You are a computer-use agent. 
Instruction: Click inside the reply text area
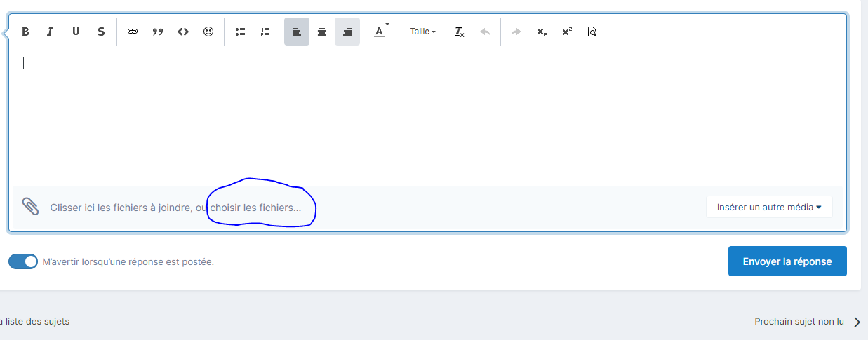(x=427, y=116)
